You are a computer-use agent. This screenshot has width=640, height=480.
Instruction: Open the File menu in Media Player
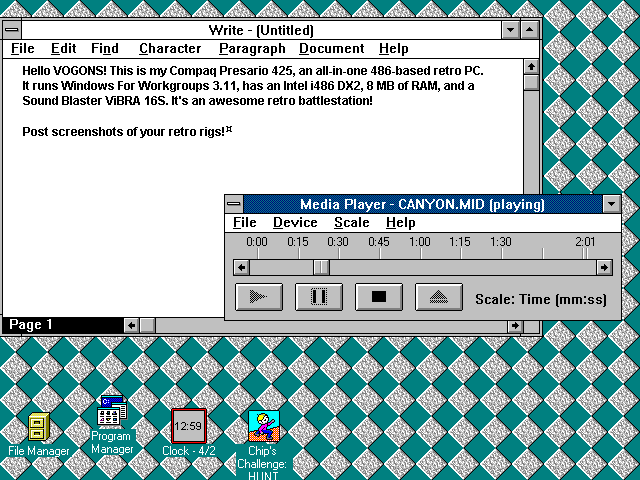pos(244,222)
